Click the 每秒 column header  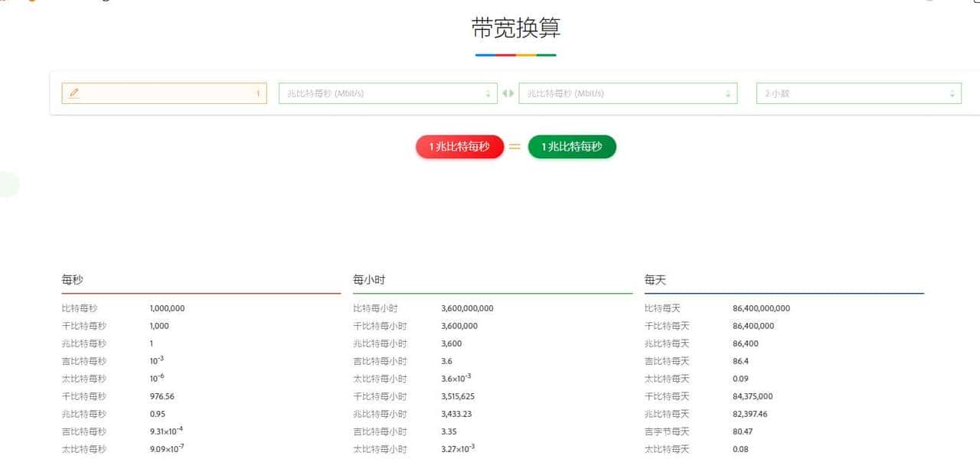(72, 279)
